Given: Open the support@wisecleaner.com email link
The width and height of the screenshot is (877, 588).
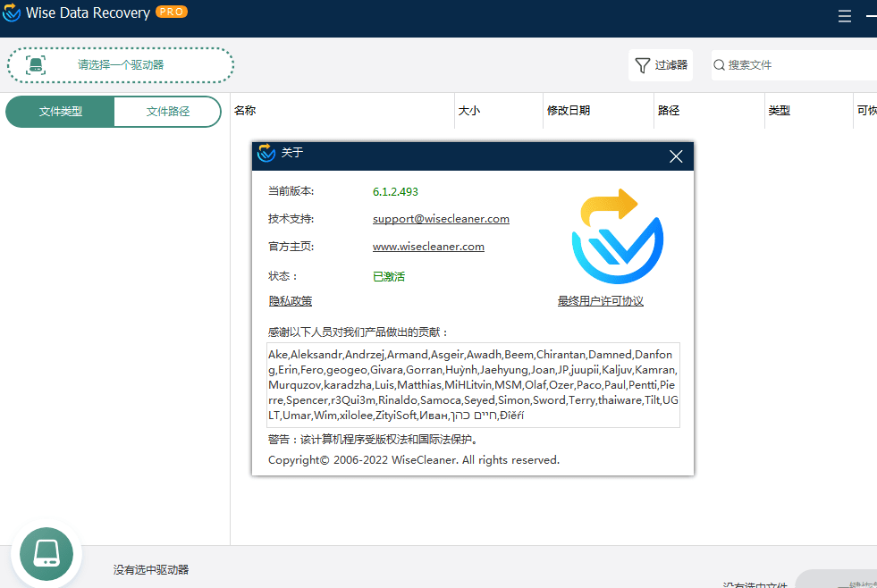Looking at the screenshot, I should [x=441, y=218].
